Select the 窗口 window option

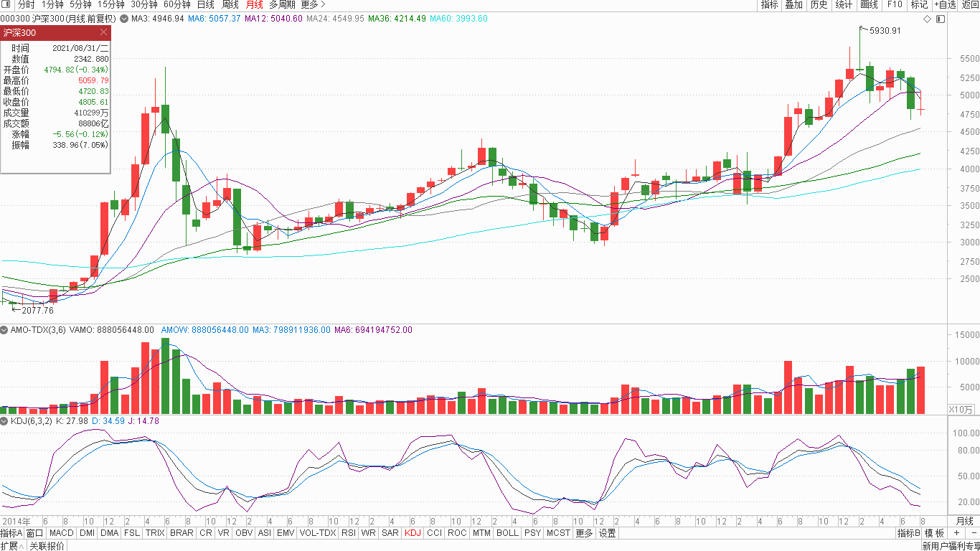pos(35,533)
